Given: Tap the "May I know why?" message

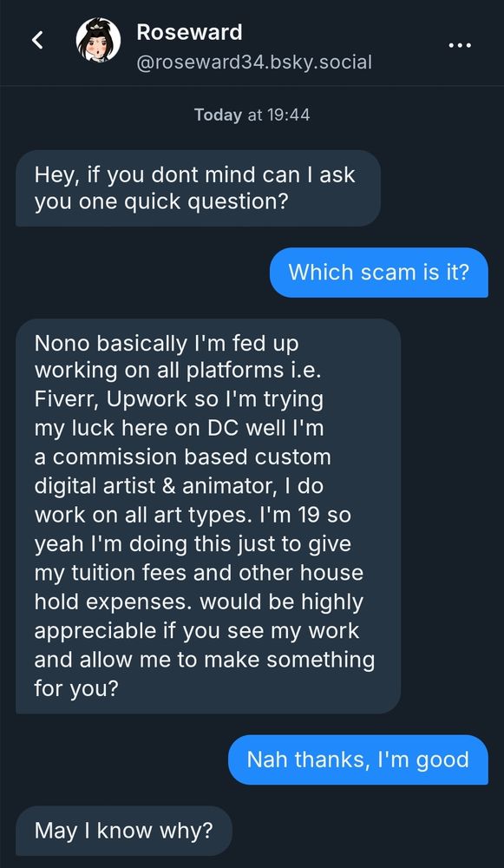Looking at the screenshot, I should coord(124,831).
